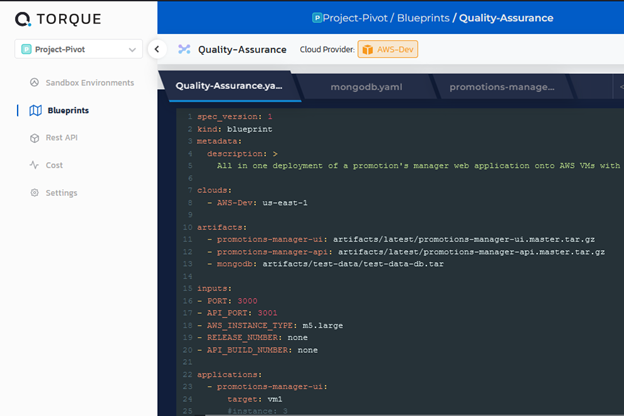This screenshot has width=624, height=416.
Task: Click the Torque logo
Action: (x=58, y=19)
